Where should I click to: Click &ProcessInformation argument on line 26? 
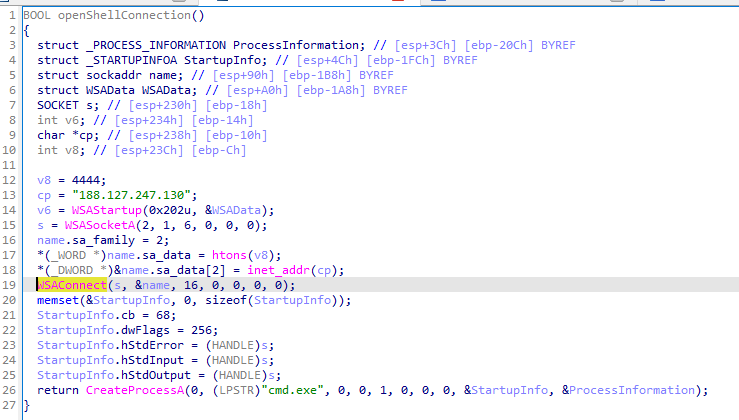[x=628, y=390]
